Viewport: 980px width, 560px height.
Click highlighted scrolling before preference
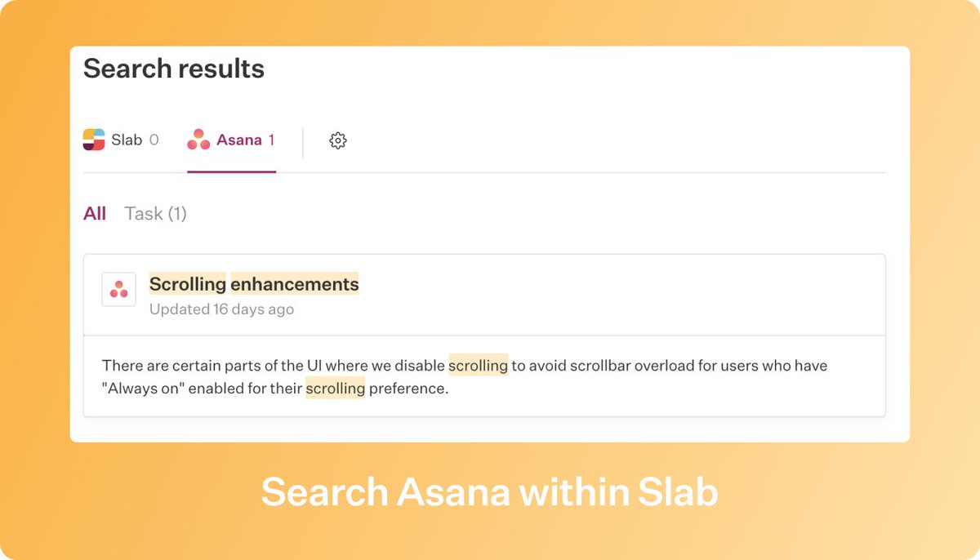tap(336, 389)
